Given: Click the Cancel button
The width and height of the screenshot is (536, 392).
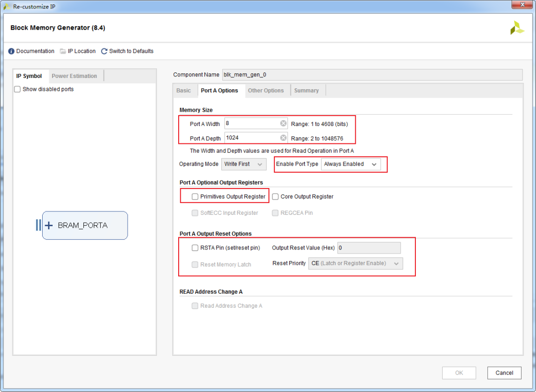Looking at the screenshot, I should 504,373.
